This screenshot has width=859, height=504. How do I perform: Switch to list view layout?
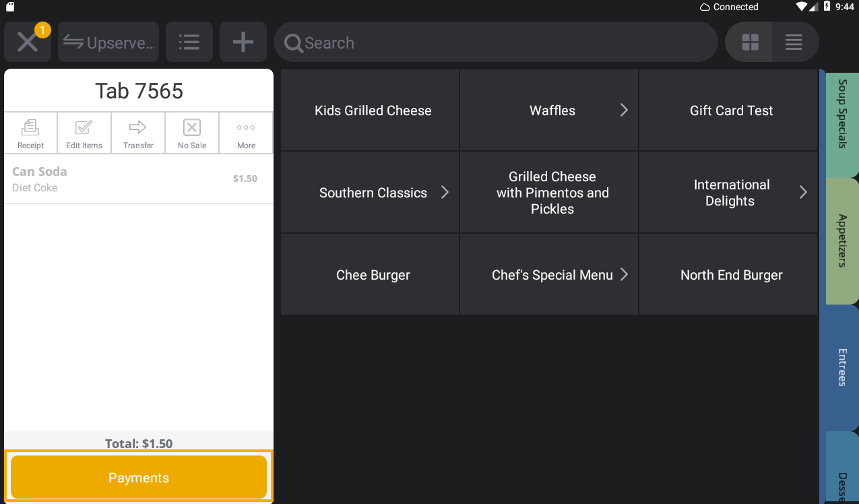(x=794, y=42)
